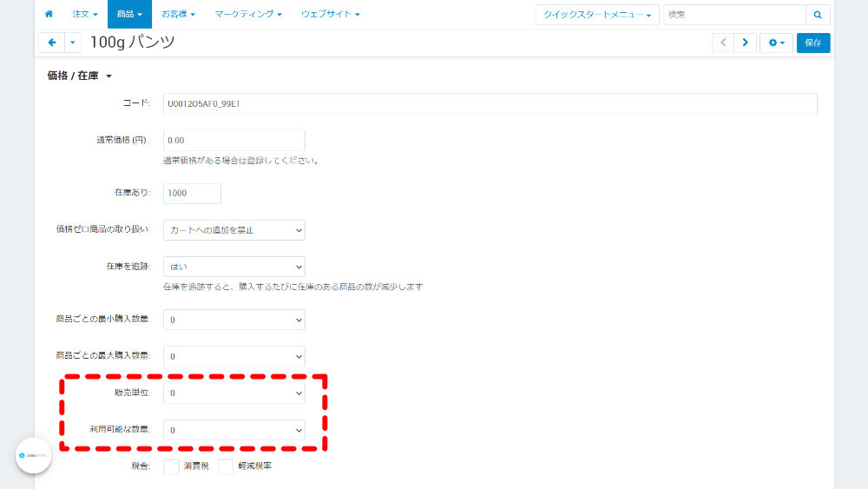Open the 商品ごとの最大購入数量 dropdown

tap(234, 356)
